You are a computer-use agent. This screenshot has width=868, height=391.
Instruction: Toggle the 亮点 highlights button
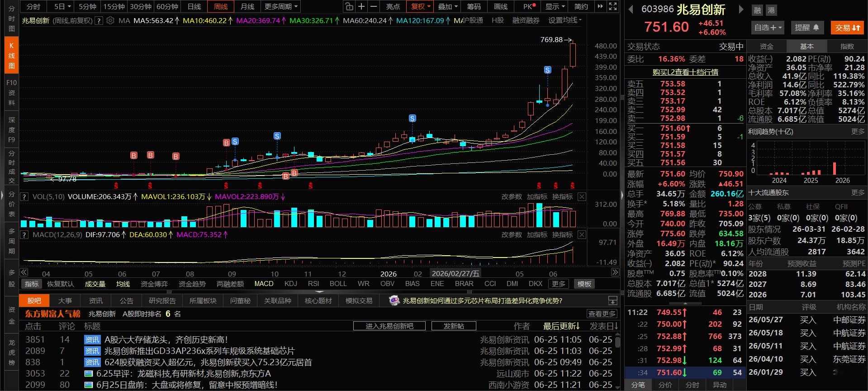pyautogui.click(x=393, y=6)
